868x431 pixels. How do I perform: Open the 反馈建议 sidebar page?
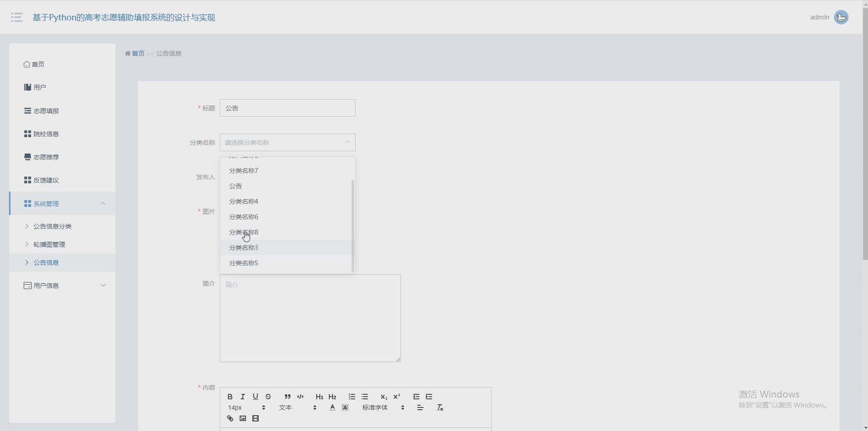tap(63, 180)
